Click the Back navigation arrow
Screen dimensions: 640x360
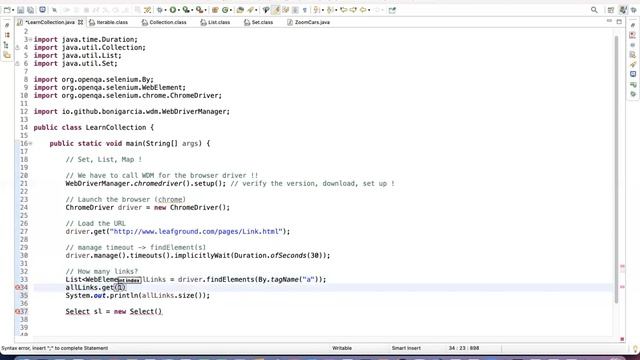(363, 10)
